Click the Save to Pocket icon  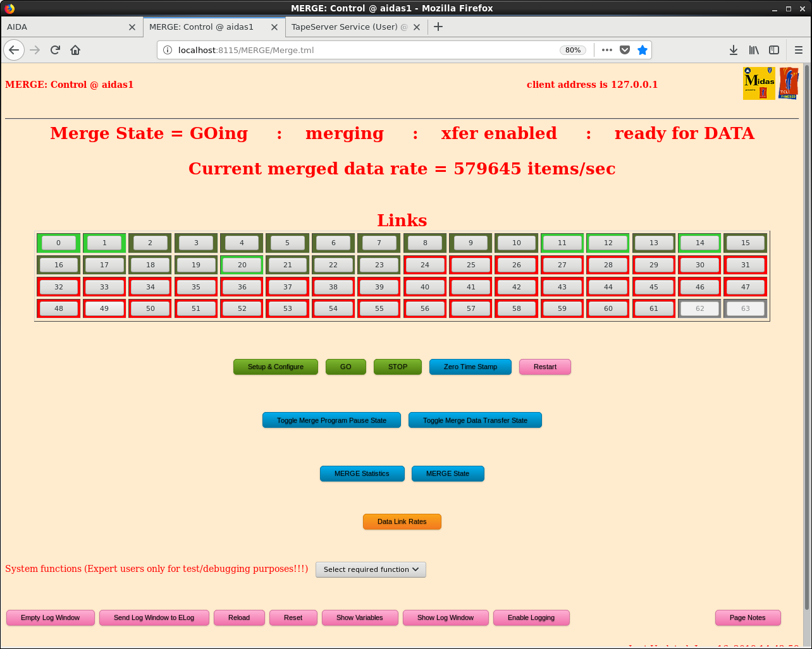625,50
